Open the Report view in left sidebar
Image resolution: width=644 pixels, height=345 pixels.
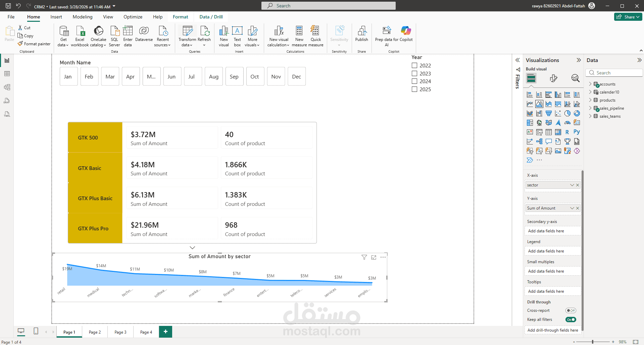point(7,60)
